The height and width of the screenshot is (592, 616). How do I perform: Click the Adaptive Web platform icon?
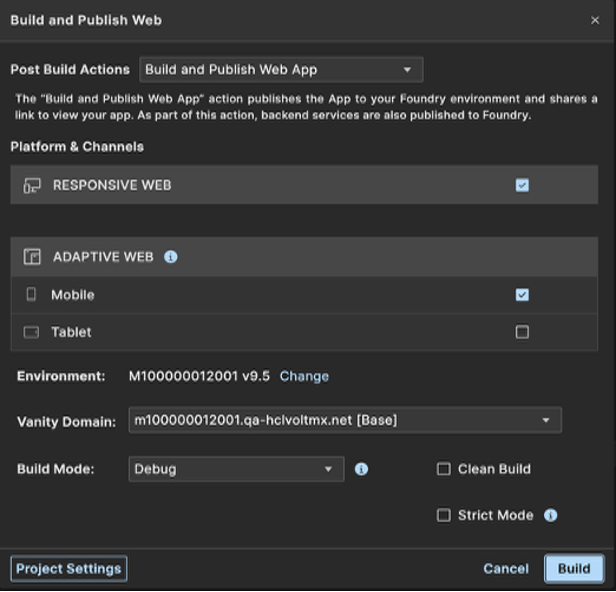click(32, 257)
